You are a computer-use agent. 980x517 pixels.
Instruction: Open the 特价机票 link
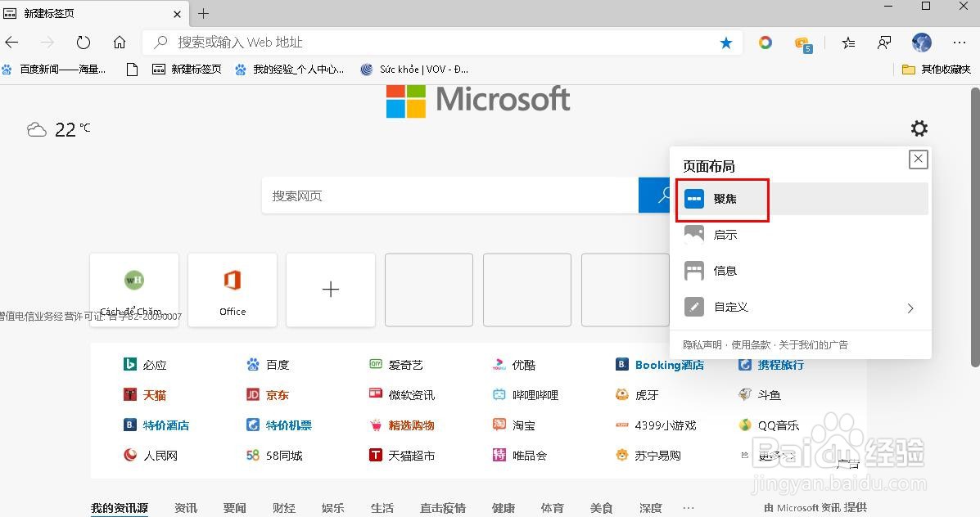point(279,425)
